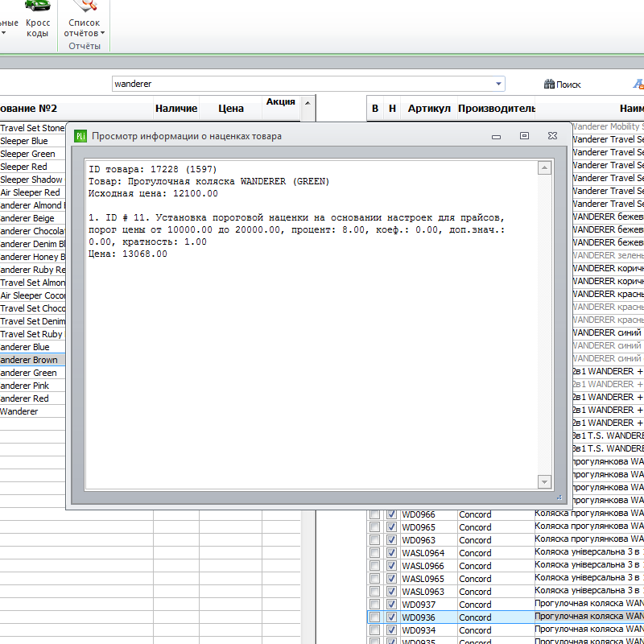Minimize the наценках товара dialog
Viewport: 644px width, 644px height.
[496, 137]
